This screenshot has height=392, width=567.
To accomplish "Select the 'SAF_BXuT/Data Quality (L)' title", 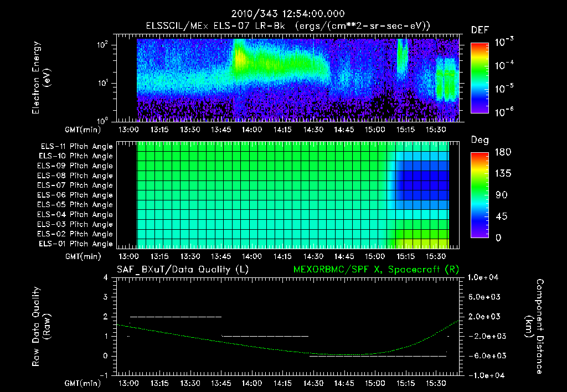I will pos(183,270).
